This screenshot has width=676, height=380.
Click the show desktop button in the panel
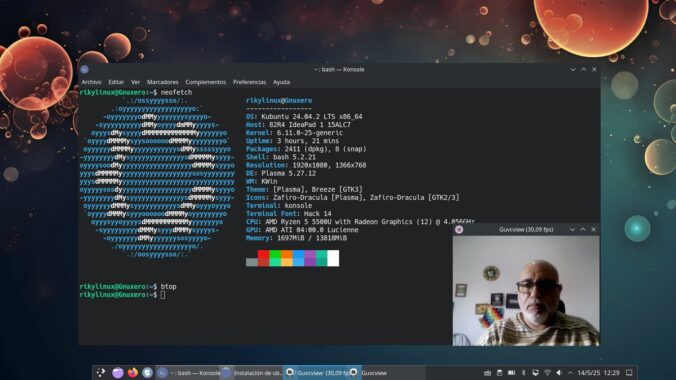click(x=629, y=373)
